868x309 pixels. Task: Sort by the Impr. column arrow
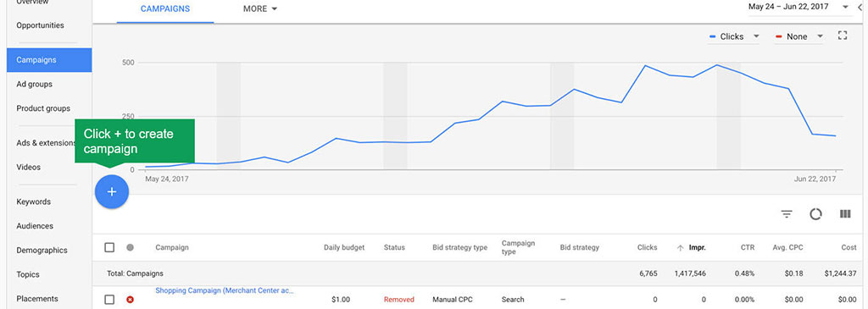click(680, 248)
